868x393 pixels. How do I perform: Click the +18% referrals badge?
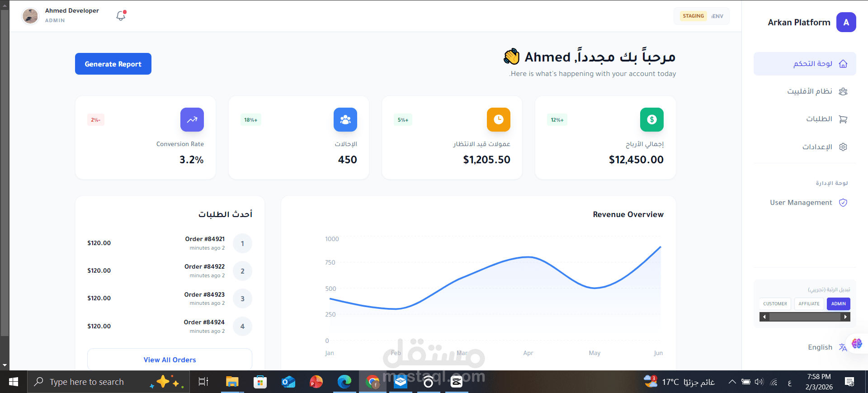pos(250,120)
